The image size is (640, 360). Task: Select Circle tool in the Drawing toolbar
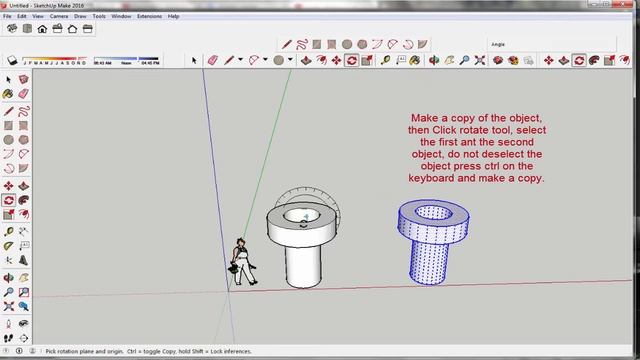347,44
